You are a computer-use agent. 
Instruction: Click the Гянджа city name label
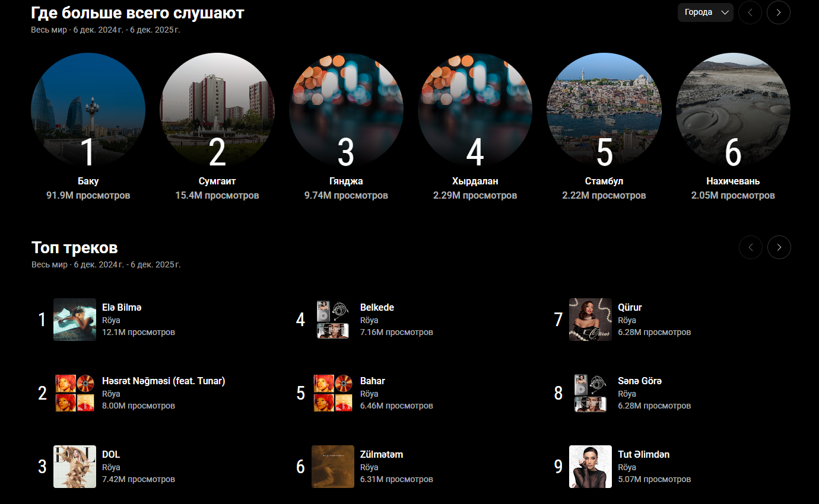coord(346,181)
